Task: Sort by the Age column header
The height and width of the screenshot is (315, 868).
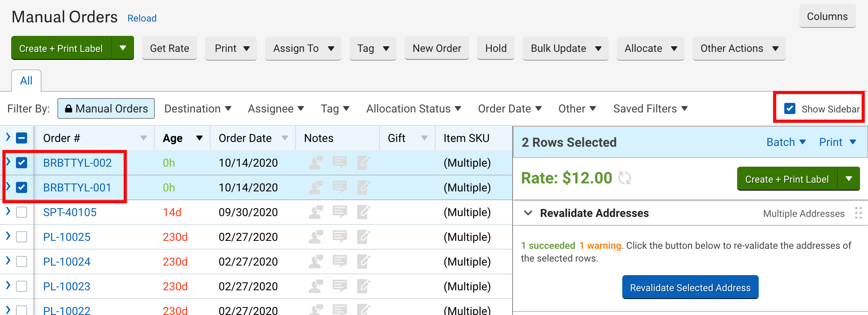Action: coord(173,138)
